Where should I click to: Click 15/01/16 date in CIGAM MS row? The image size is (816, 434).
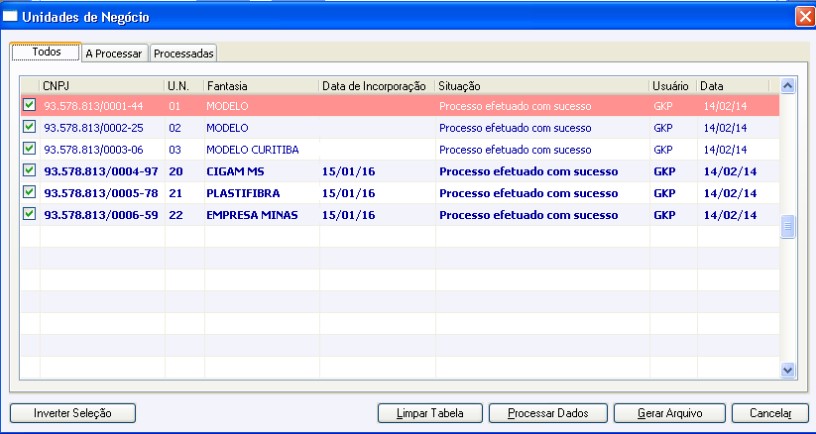[x=349, y=172]
